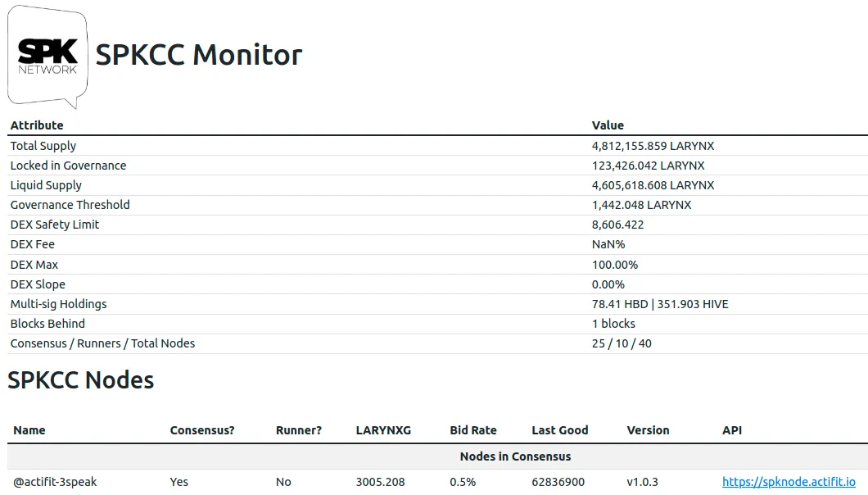Click the Name column header
Viewport: 868px width, 495px height.
29,430
